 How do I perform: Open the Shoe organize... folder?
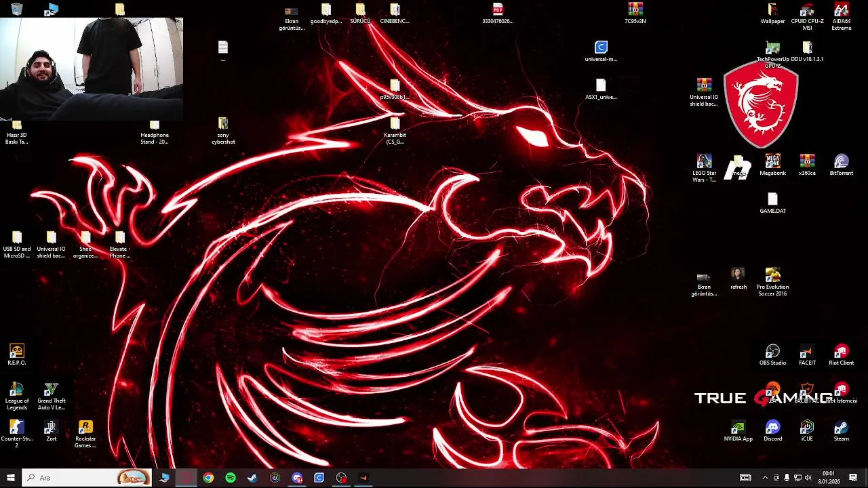tap(85, 245)
